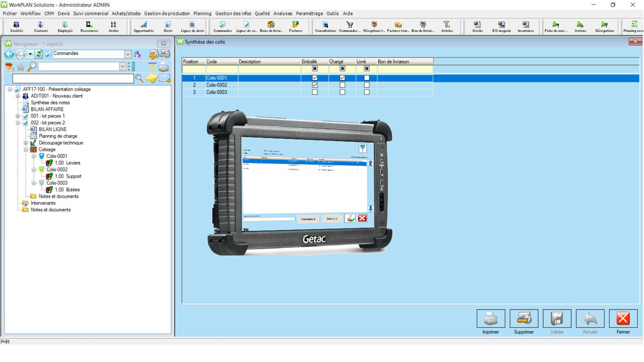Open the Articles toolbar icon
644x362 pixels.
(x=447, y=27)
